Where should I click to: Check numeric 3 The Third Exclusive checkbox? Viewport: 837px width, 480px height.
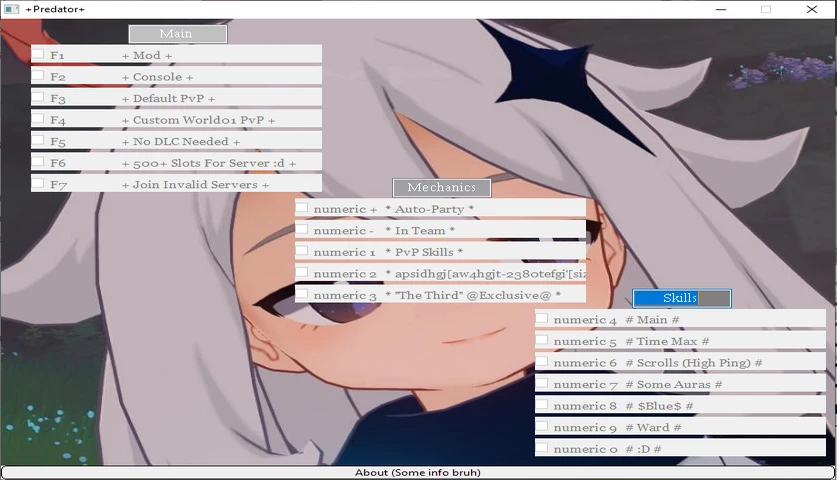302,293
